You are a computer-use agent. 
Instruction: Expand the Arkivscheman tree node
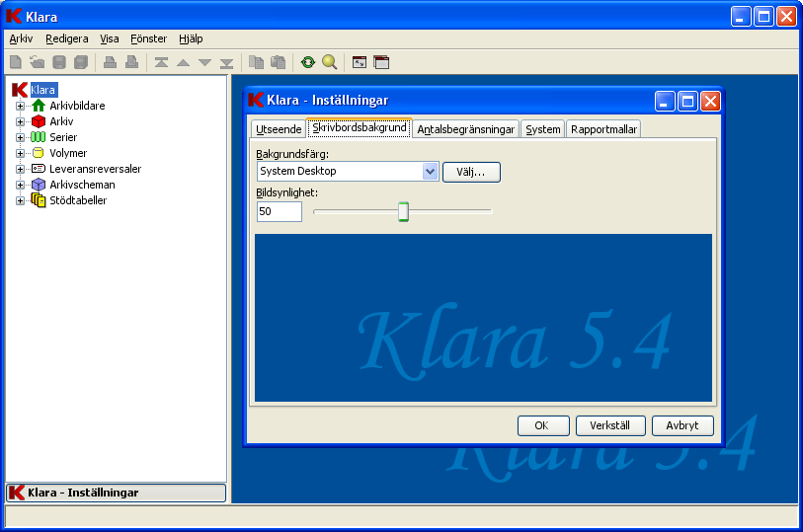(20, 185)
